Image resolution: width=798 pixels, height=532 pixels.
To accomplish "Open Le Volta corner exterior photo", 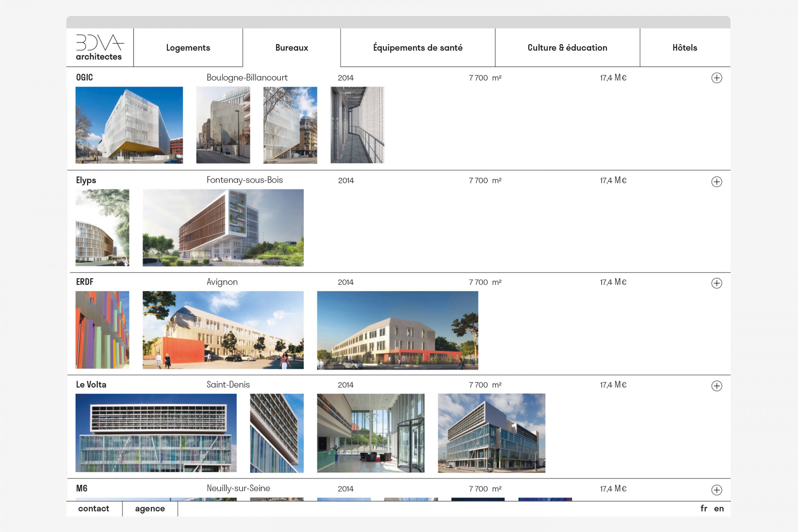I will click(492, 433).
